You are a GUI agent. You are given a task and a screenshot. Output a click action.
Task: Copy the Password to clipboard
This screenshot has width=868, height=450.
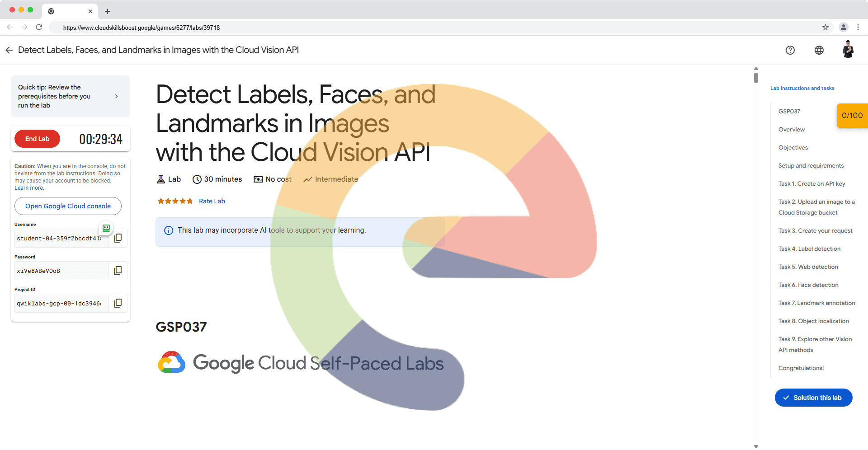click(118, 271)
